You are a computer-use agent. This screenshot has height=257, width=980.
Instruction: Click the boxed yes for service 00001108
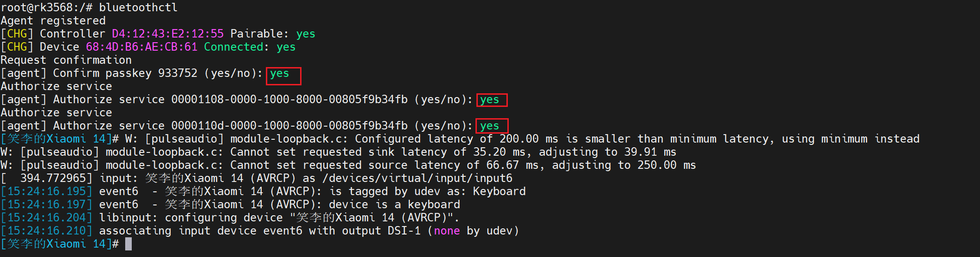[490, 100]
